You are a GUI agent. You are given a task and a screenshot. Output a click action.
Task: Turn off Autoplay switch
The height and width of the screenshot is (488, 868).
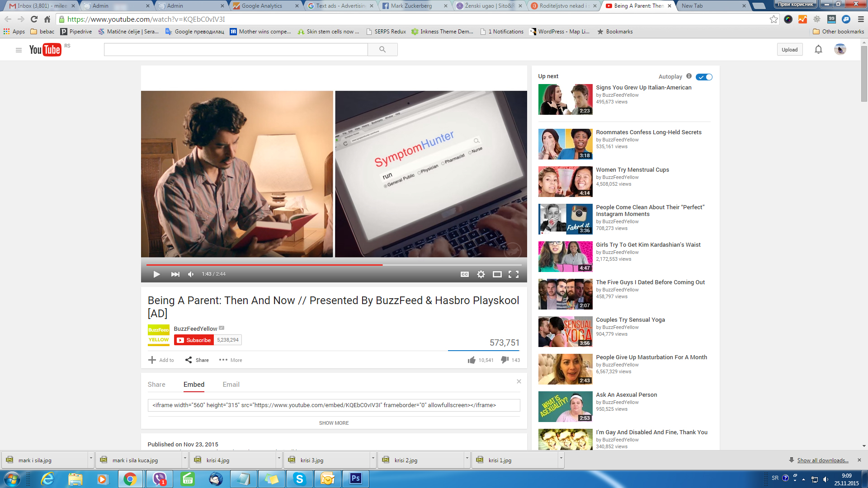point(704,77)
